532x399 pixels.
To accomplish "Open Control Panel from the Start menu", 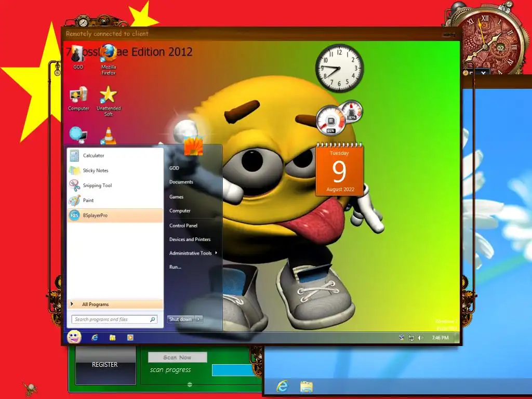I will coord(183,225).
